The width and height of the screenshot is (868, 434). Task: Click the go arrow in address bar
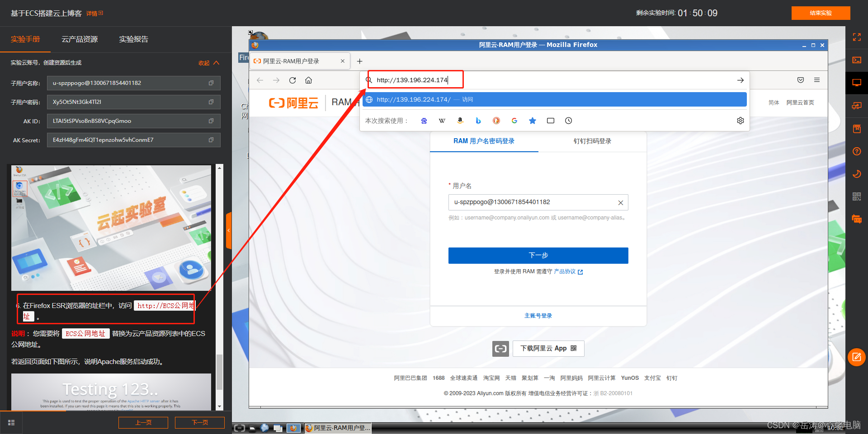pos(740,80)
